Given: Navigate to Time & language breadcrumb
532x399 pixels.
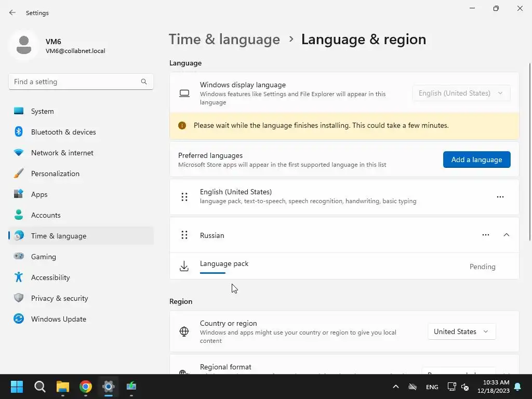Looking at the screenshot, I should (224, 39).
